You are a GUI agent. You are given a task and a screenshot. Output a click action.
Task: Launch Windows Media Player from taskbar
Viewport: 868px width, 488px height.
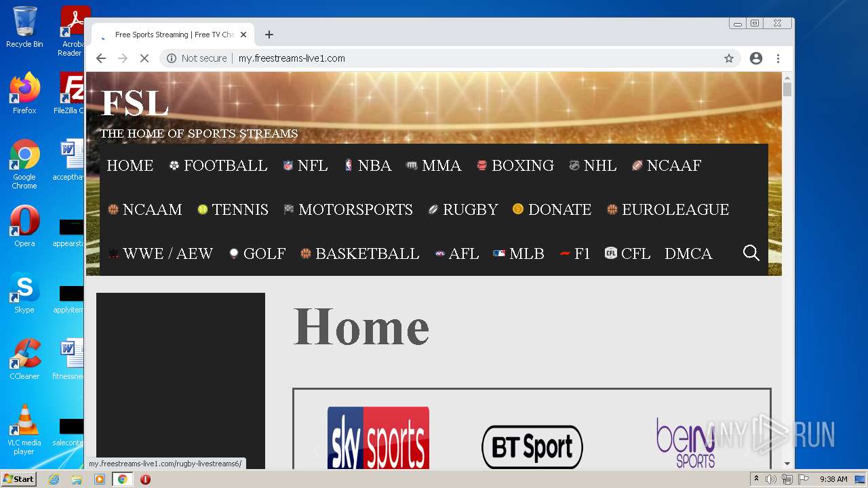click(100, 479)
